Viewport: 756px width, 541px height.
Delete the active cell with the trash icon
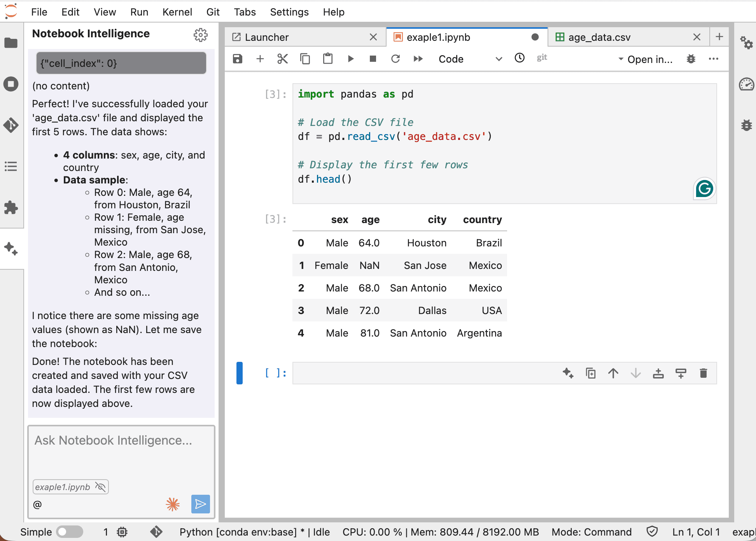pyautogui.click(x=703, y=373)
